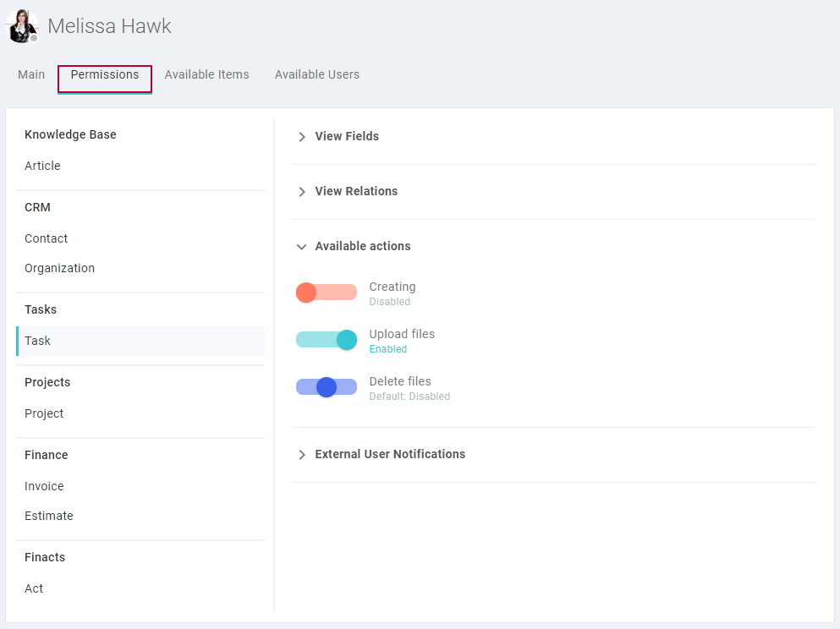The width and height of the screenshot is (840, 629).
Task: Switch to the Main tab
Action: (x=31, y=74)
